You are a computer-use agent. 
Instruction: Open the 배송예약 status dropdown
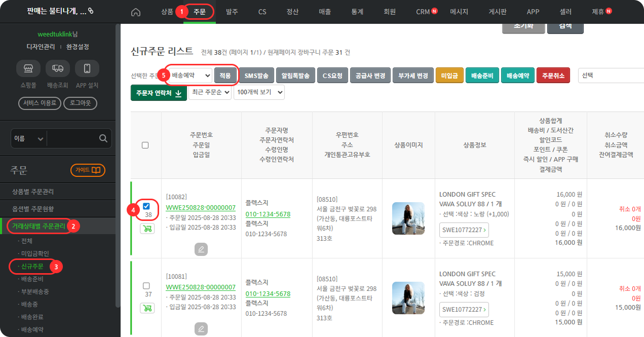click(x=190, y=76)
